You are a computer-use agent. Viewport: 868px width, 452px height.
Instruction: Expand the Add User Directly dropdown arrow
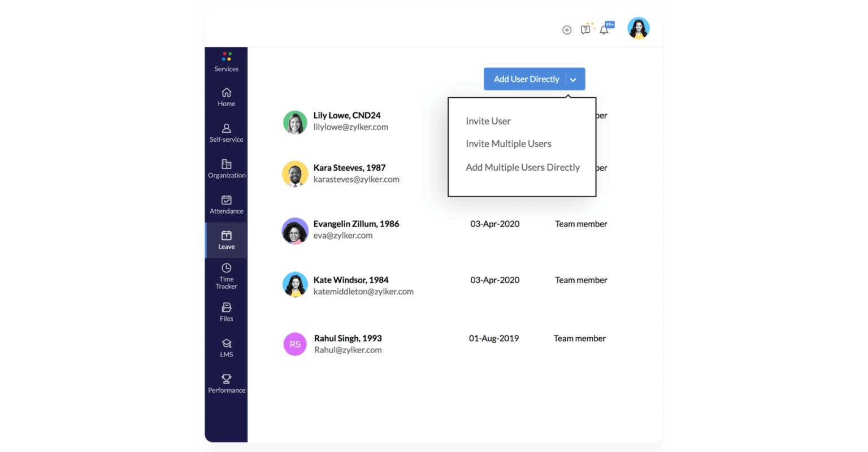pos(574,79)
